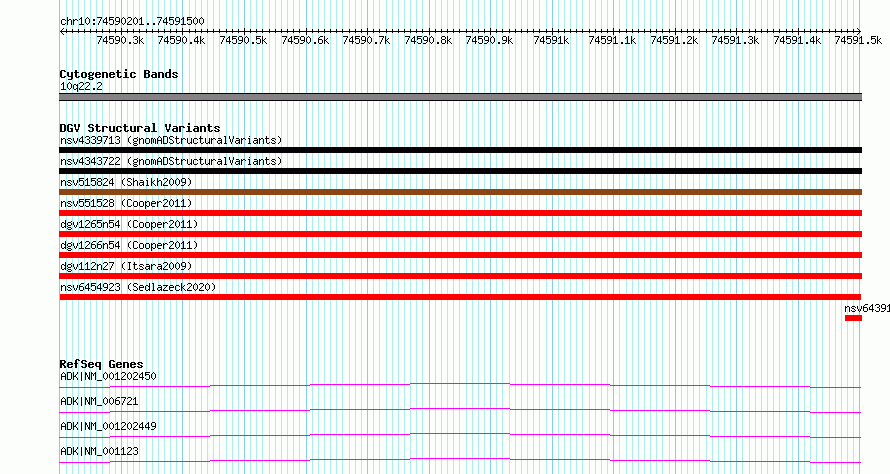
Task: Click the 74590.8k ruler tick label
Action: 429,40
